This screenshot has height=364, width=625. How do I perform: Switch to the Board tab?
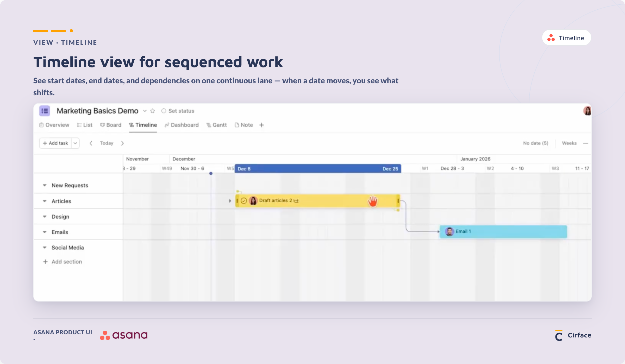click(111, 125)
